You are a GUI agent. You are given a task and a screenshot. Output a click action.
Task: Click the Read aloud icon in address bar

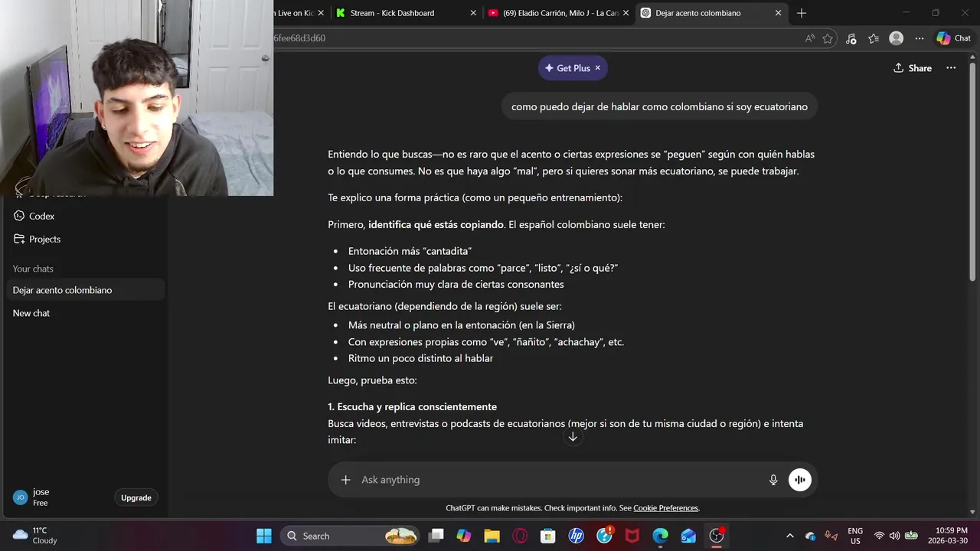coord(810,38)
